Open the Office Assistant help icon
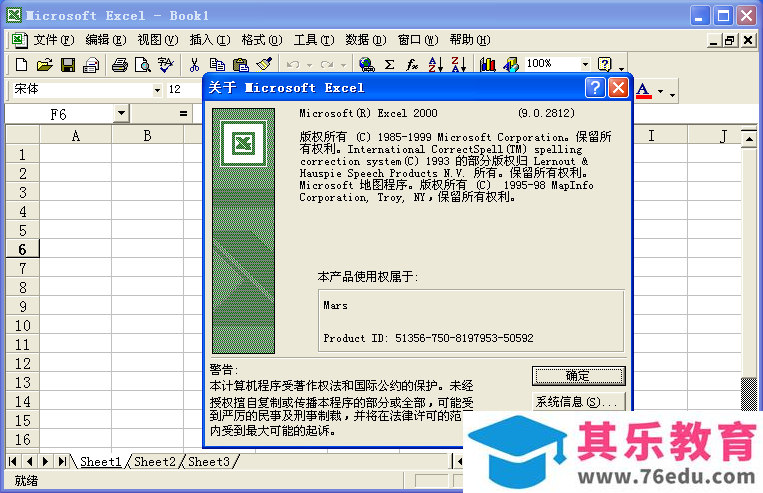 tap(604, 64)
